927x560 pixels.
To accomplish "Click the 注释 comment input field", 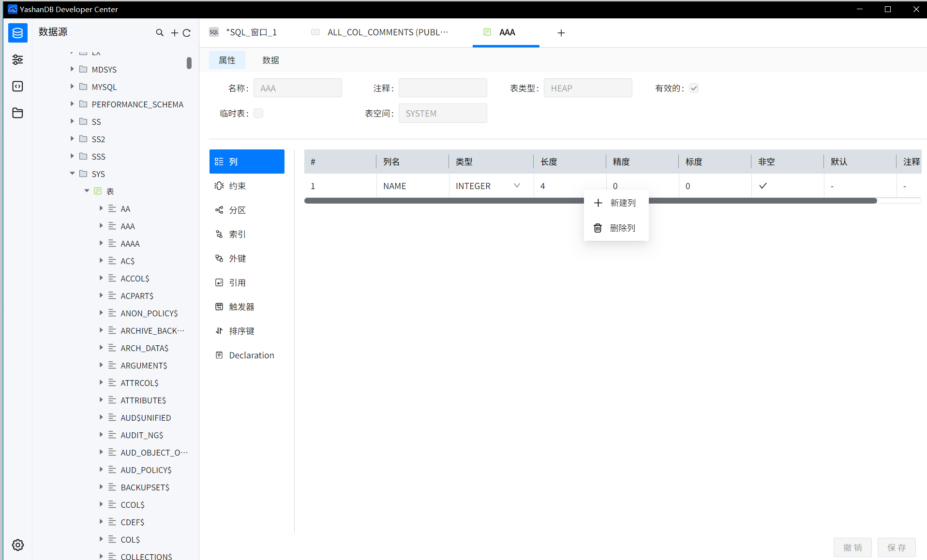I will (443, 88).
